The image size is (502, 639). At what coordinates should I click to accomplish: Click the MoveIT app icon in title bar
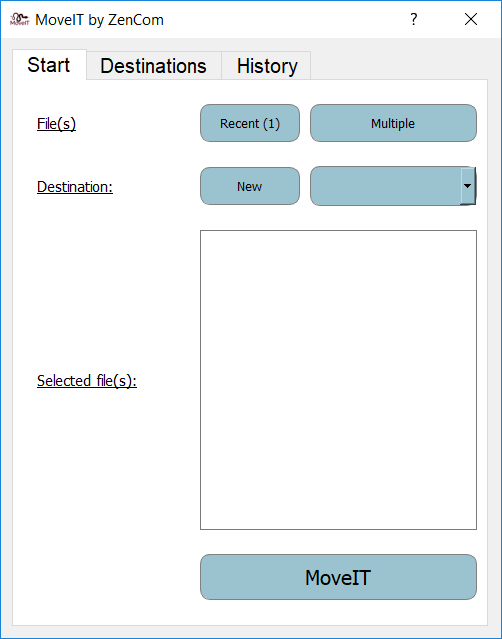20,19
